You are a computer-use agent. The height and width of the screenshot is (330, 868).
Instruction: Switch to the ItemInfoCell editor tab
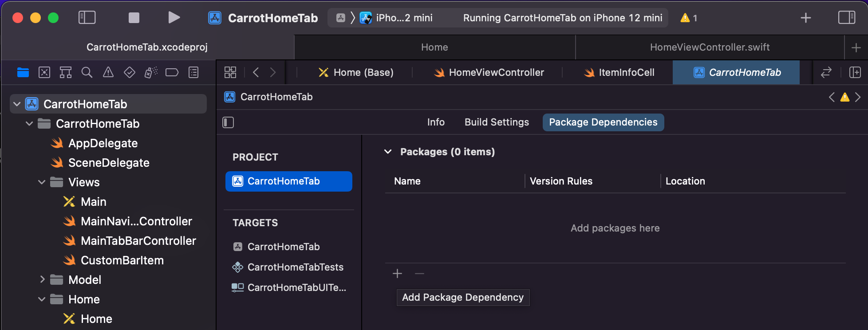[619, 72]
